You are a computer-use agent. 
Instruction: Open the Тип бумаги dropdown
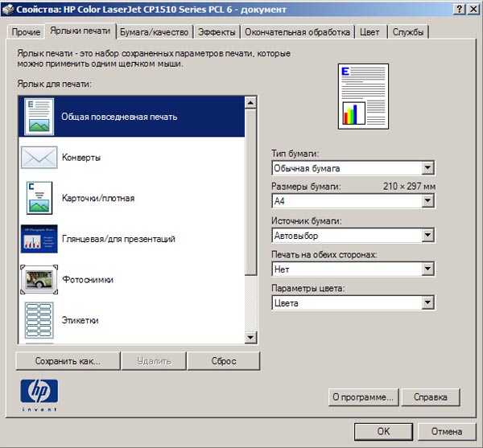point(353,168)
